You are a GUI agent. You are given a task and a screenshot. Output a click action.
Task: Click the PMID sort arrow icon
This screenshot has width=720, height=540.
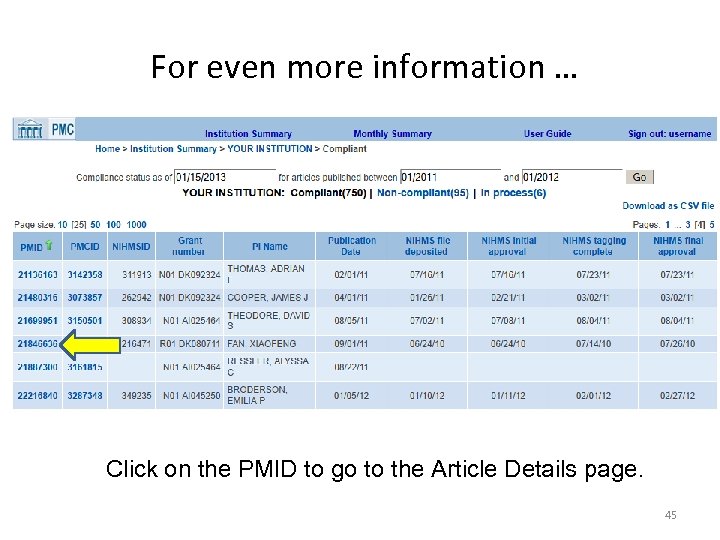coord(49,246)
